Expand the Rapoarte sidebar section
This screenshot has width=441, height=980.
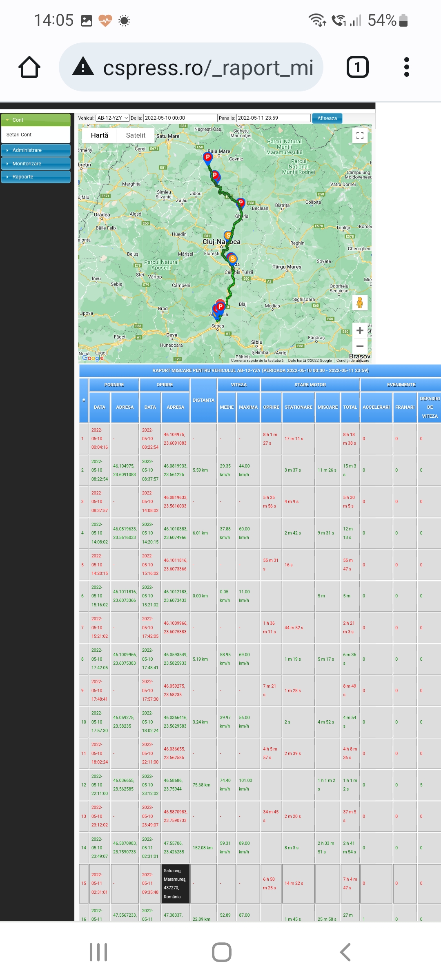[x=36, y=177]
